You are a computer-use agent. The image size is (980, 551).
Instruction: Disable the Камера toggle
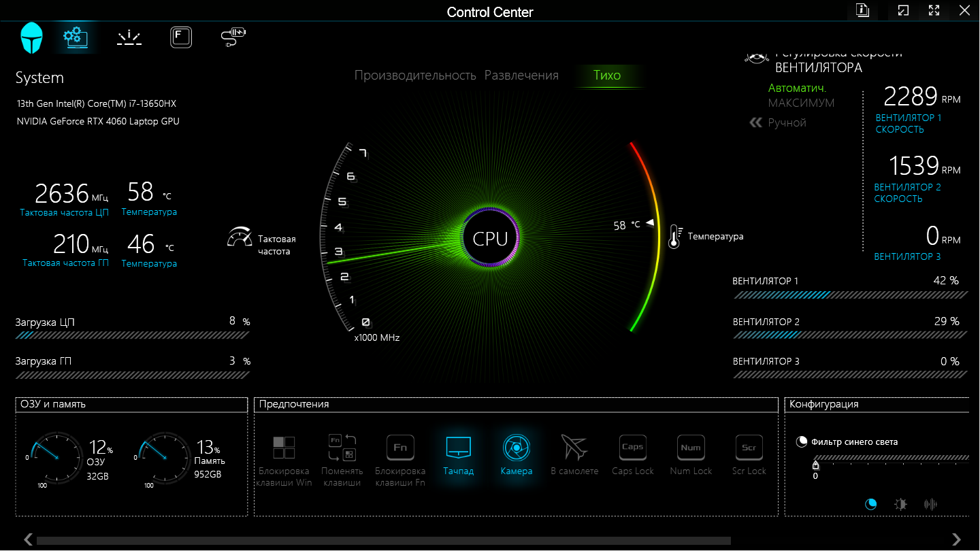pyautogui.click(x=517, y=448)
